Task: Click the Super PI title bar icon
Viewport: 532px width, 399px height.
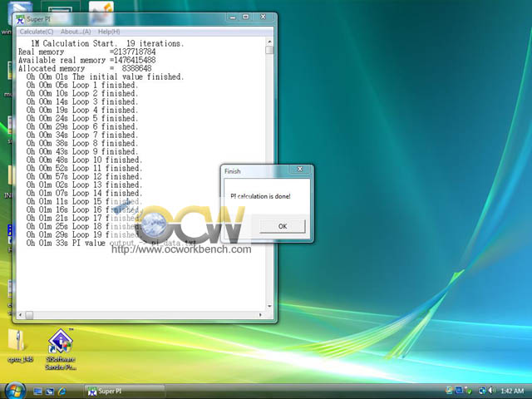Action: pos(20,19)
